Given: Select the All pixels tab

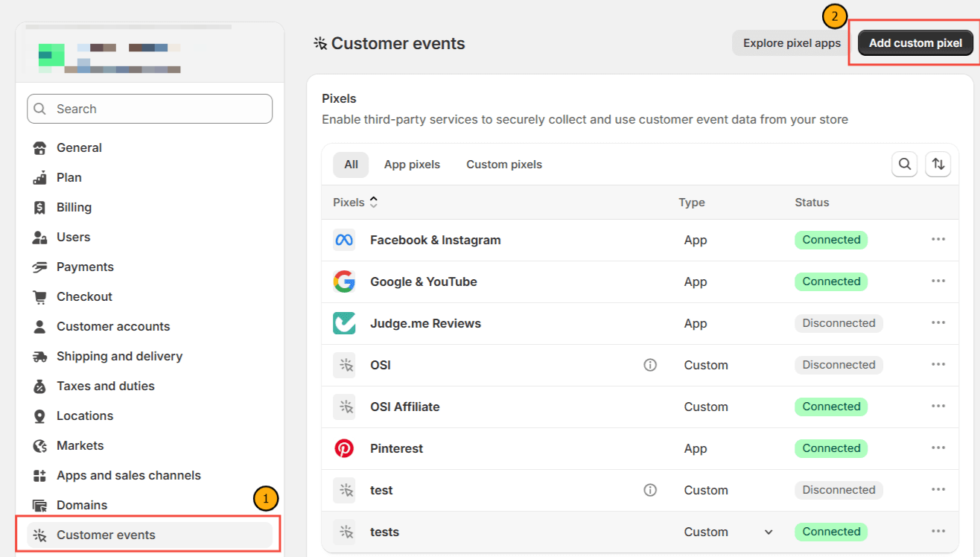Looking at the screenshot, I should 351,165.
